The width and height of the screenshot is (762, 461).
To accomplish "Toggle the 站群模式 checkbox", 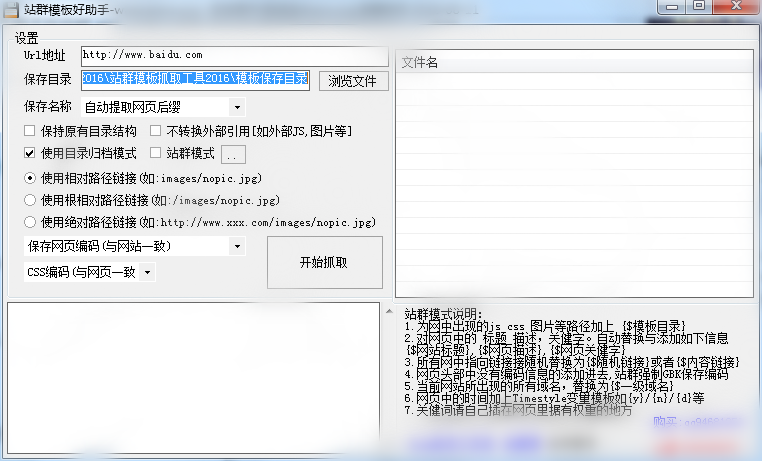I will (156, 154).
